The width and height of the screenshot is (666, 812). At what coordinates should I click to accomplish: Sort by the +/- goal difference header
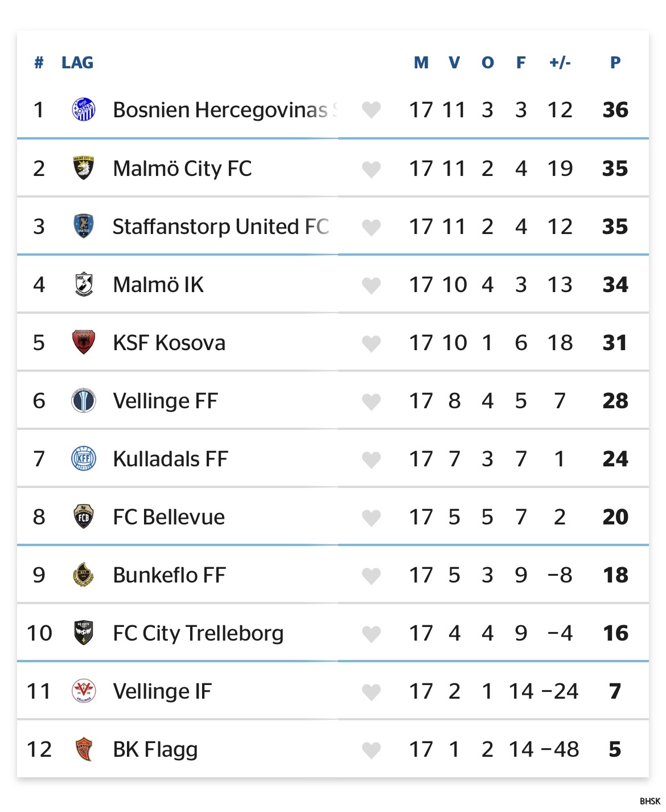pyautogui.click(x=560, y=63)
